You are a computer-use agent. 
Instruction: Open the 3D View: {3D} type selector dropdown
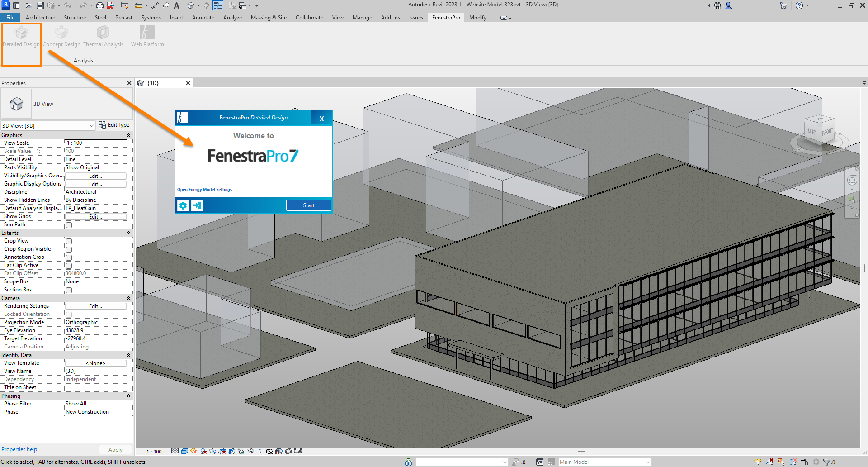tap(48, 125)
